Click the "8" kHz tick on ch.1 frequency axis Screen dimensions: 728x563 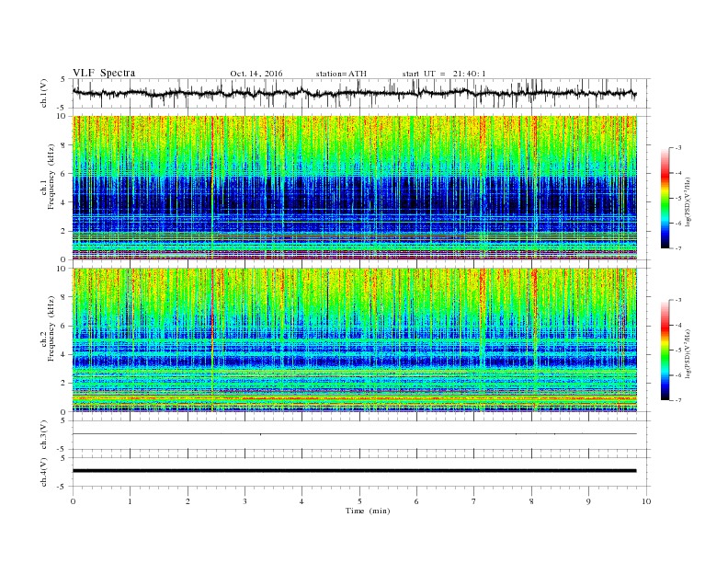pos(64,145)
